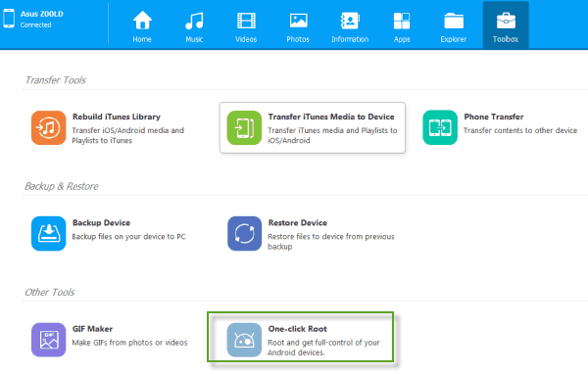
Task: Open One-click Root title
Action: [x=297, y=329]
